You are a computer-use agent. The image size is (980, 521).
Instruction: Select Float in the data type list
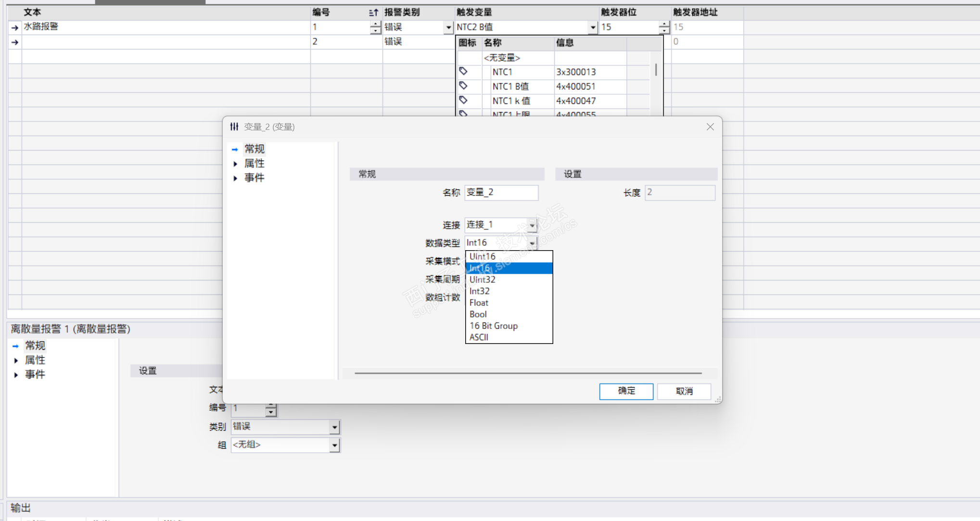click(x=479, y=303)
